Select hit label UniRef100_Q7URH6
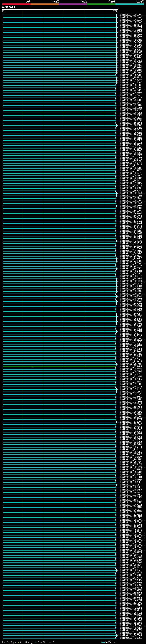 131,261
